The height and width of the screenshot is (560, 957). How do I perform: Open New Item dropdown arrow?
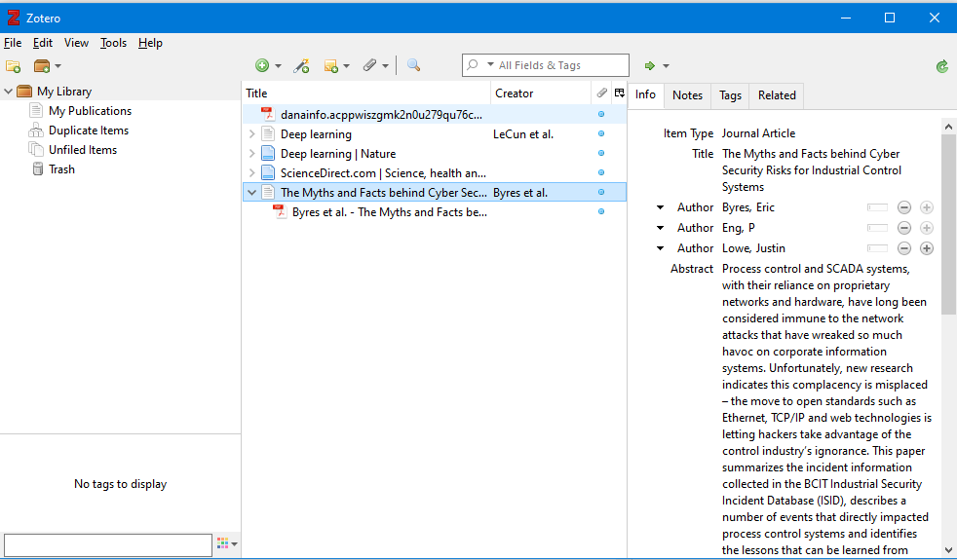pyautogui.click(x=278, y=66)
